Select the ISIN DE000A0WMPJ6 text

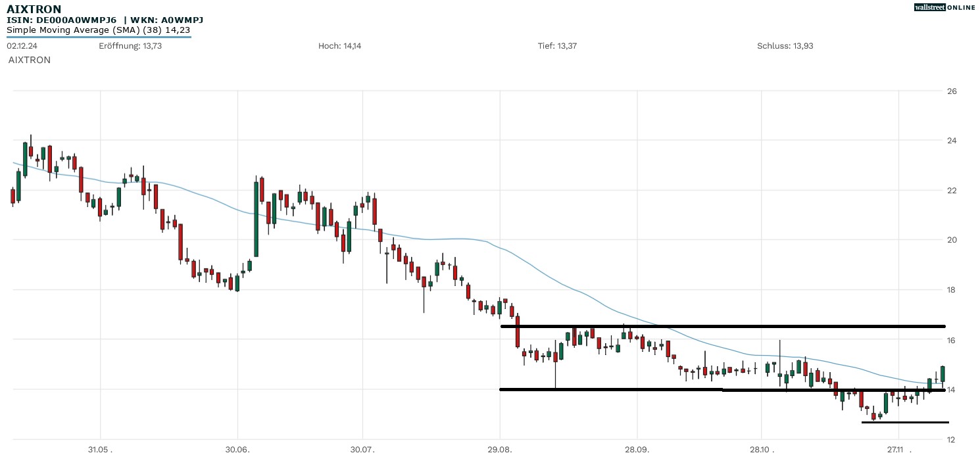click(x=61, y=20)
